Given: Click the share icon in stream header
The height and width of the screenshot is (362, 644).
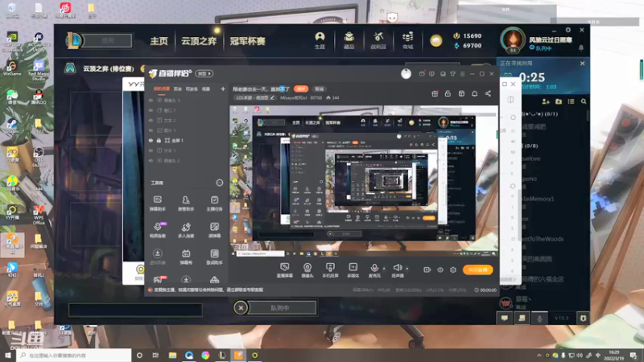Looking at the screenshot, I should click(488, 93).
